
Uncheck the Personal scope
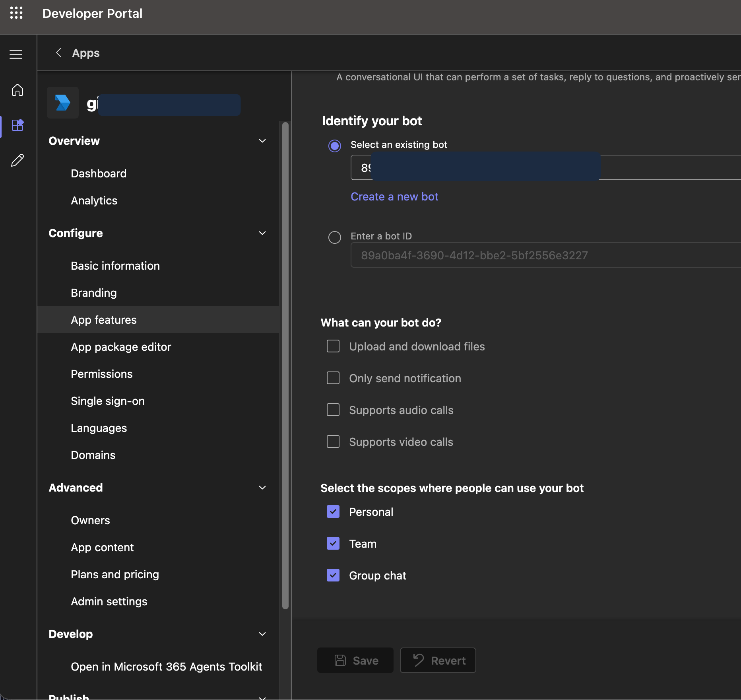(333, 511)
